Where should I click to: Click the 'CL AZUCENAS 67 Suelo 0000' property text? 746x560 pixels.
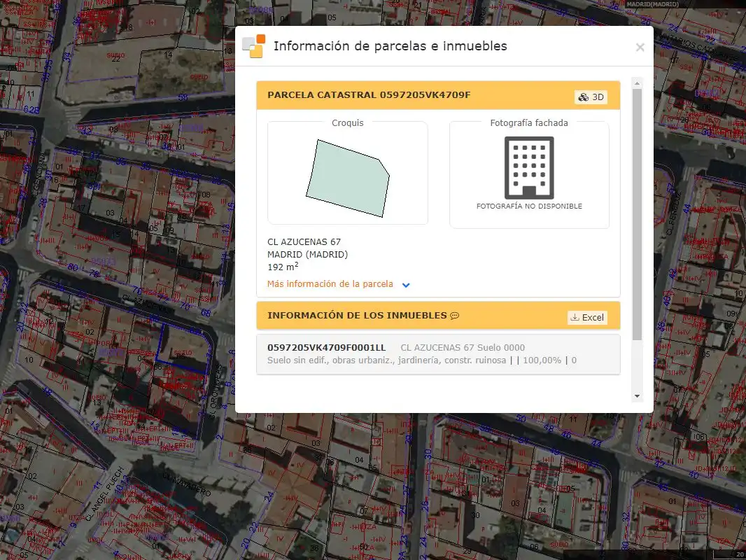point(463,348)
